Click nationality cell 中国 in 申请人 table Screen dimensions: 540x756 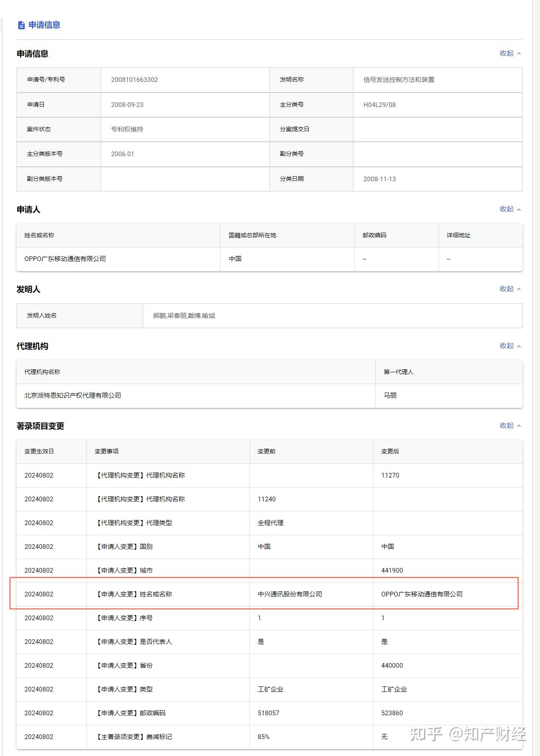(x=235, y=259)
